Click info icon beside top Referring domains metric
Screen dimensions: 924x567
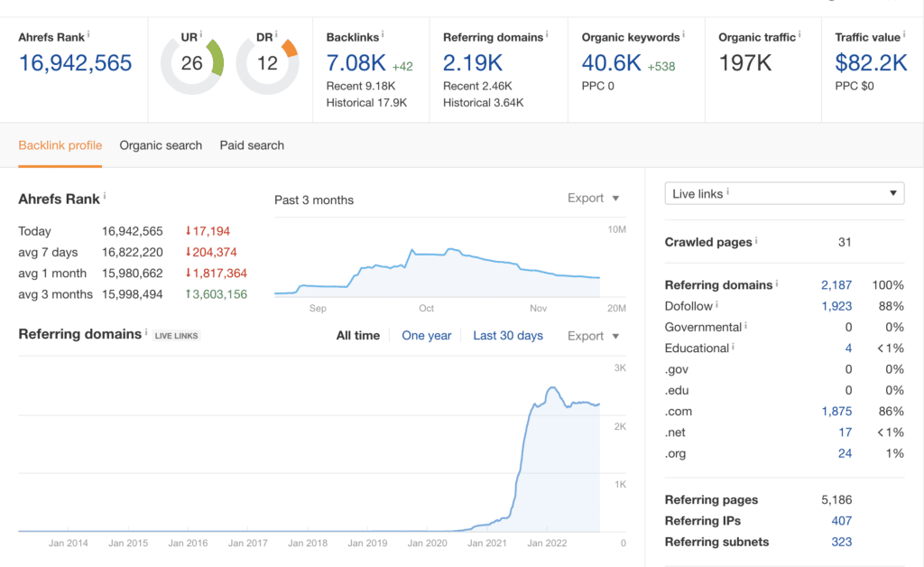point(547,35)
